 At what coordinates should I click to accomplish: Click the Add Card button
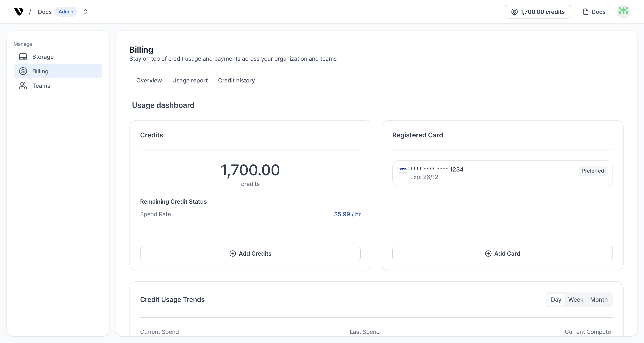(x=503, y=254)
